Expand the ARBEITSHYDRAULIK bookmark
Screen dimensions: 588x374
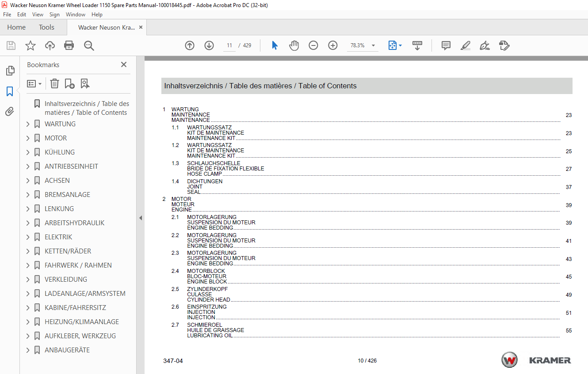click(28, 223)
